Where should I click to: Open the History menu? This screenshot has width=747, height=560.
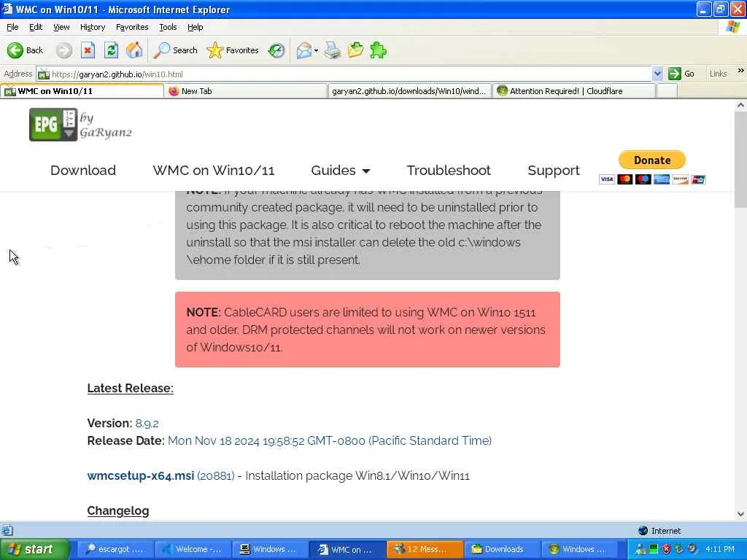(93, 27)
